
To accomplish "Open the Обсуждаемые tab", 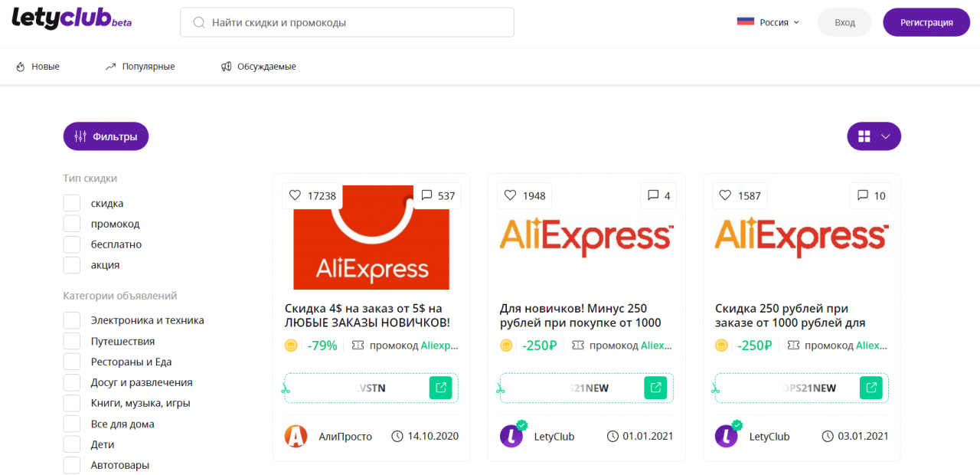I will click(258, 67).
